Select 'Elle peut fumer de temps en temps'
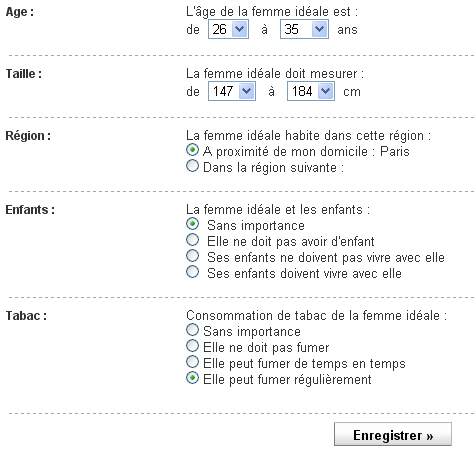Screen dimensions: 475x458 tap(192, 362)
